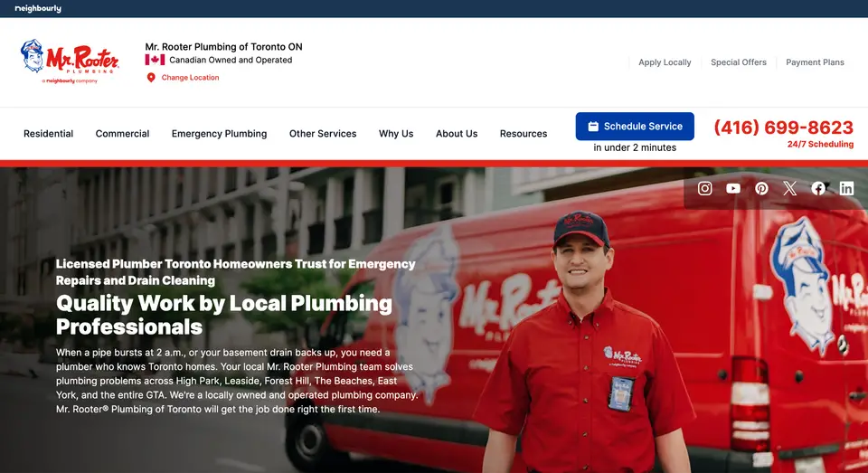Open the Pinterest social icon
This screenshot has width=868, height=473.
(x=761, y=188)
